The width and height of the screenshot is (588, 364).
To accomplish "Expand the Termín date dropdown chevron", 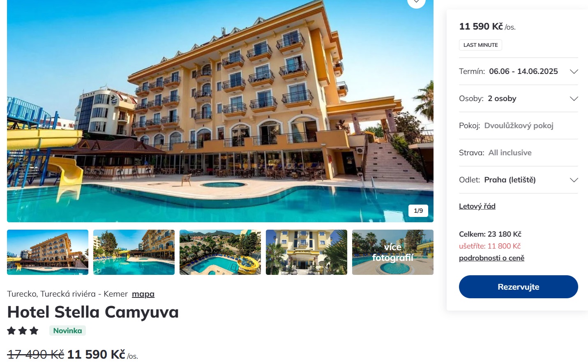I will 574,71.
